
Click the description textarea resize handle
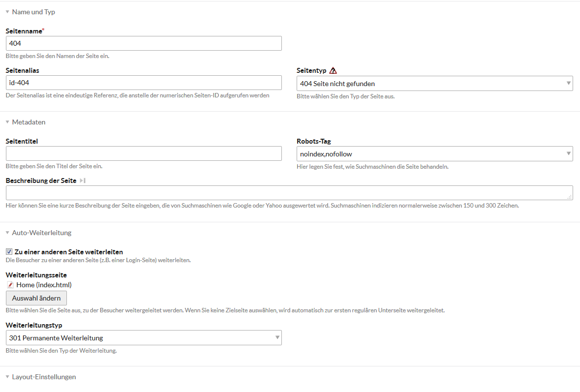(570, 197)
